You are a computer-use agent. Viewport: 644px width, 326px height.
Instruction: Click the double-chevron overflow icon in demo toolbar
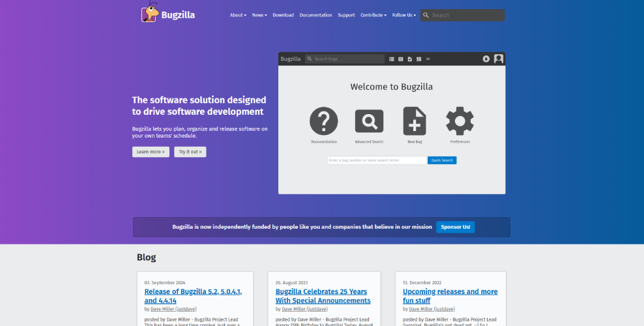[x=428, y=59]
